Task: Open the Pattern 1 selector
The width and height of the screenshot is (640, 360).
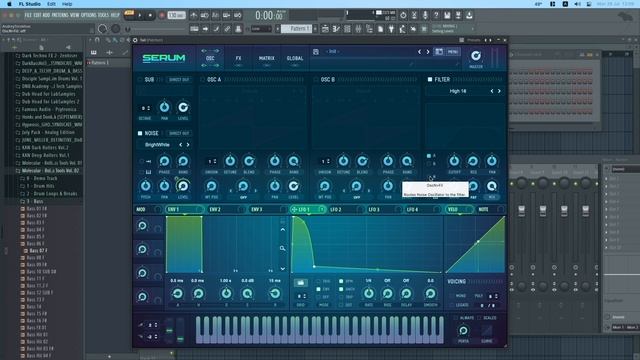Action: coord(296,29)
